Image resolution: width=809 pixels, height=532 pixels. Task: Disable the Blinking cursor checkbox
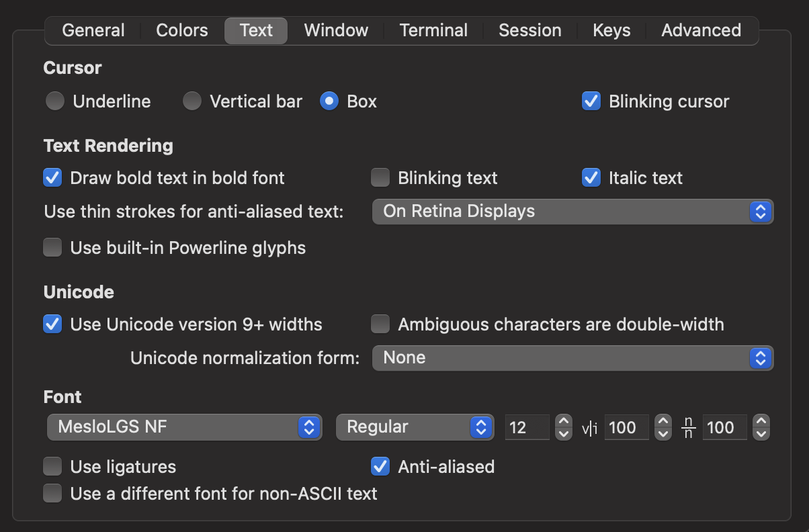point(591,101)
